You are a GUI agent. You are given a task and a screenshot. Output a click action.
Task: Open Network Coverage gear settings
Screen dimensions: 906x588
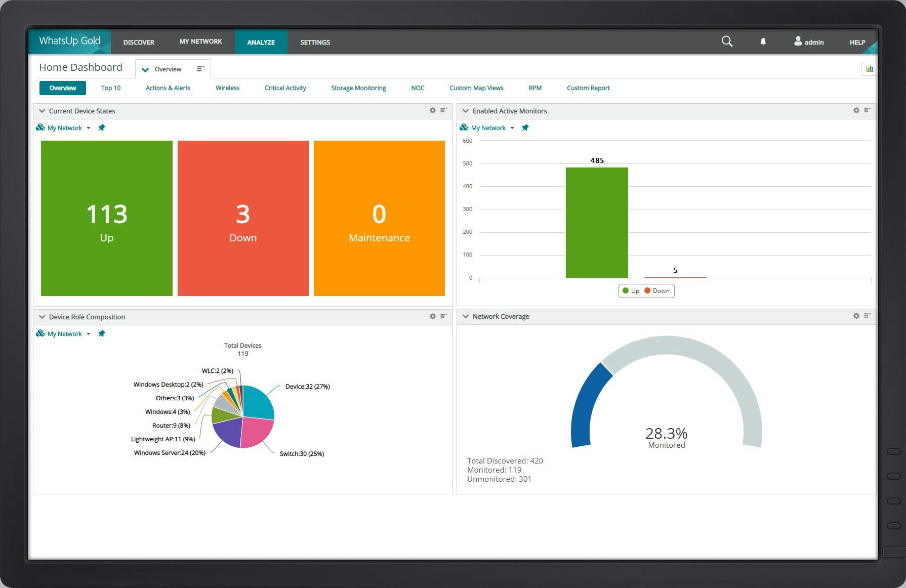coord(856,316)
